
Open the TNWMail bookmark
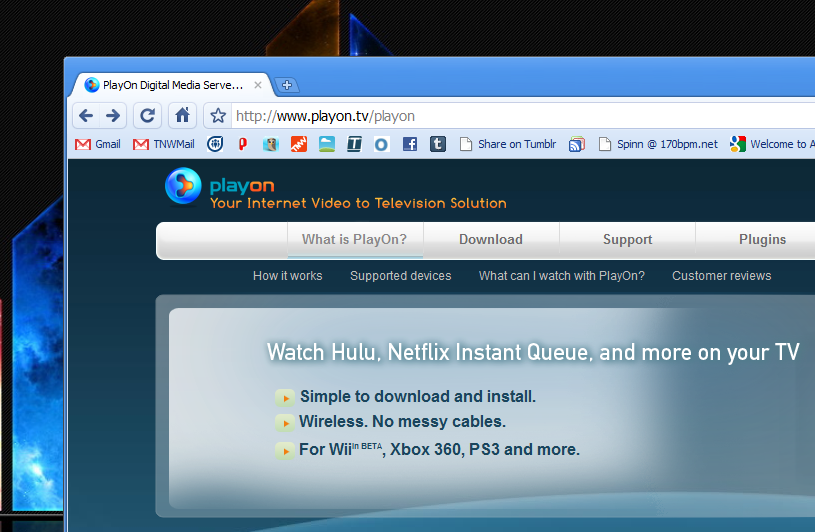163,144
